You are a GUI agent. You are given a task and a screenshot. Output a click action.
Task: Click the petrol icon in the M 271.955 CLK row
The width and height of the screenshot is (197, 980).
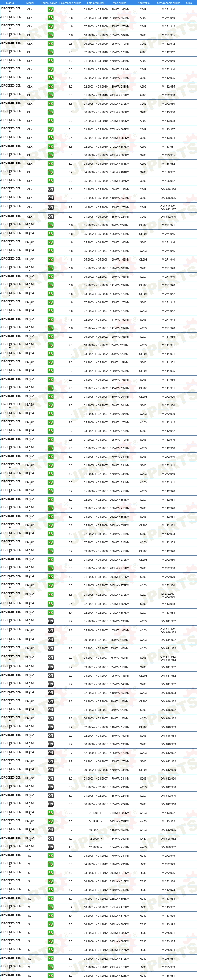[x=51, y=35]
